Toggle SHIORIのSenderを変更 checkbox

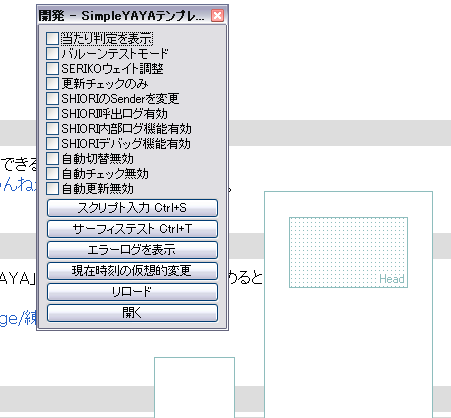52,98
